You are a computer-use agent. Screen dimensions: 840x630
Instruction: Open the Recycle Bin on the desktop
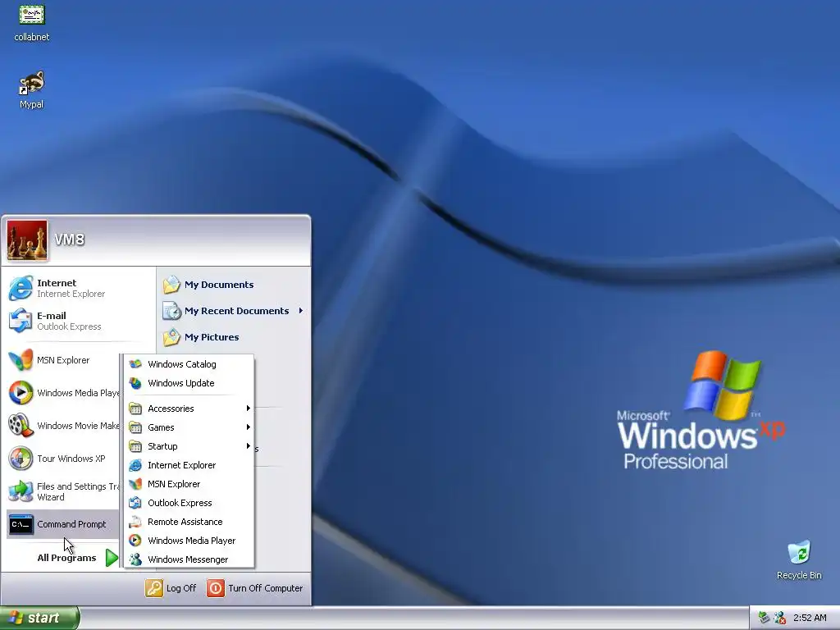click(x=799, y=559)
